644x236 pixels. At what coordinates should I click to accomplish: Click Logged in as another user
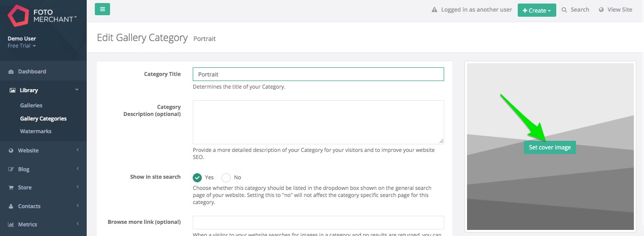pos(476,10)
